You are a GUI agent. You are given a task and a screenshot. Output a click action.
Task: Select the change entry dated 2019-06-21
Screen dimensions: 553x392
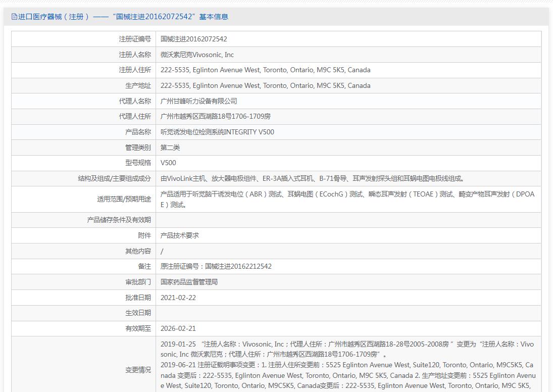coord(348,375)
